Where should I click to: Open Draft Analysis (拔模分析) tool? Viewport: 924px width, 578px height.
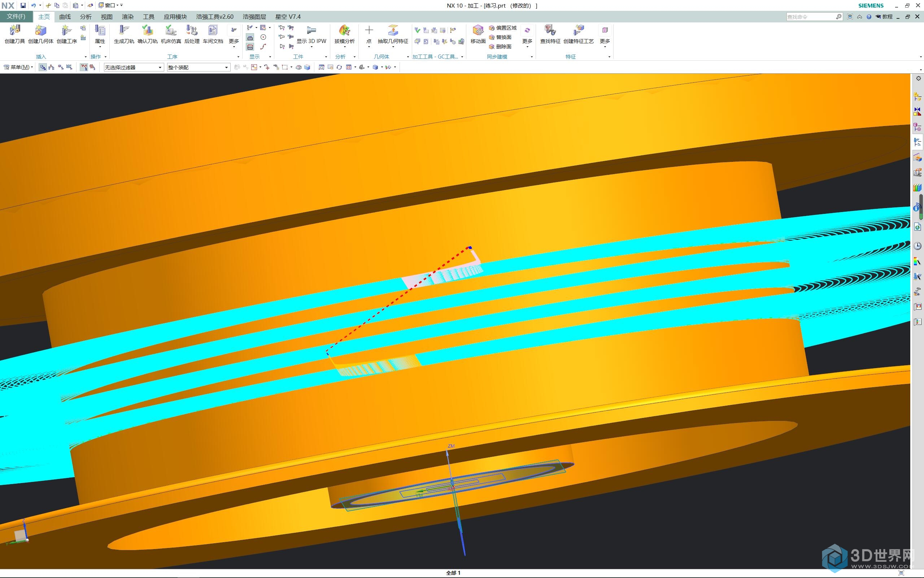[344, 34]
